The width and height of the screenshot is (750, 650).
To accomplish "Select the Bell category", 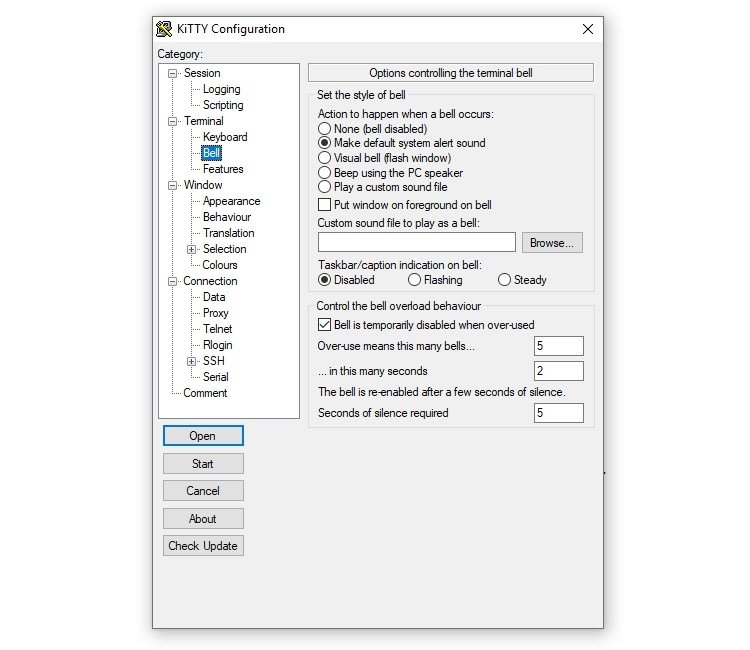I will (x=211, y=153).
